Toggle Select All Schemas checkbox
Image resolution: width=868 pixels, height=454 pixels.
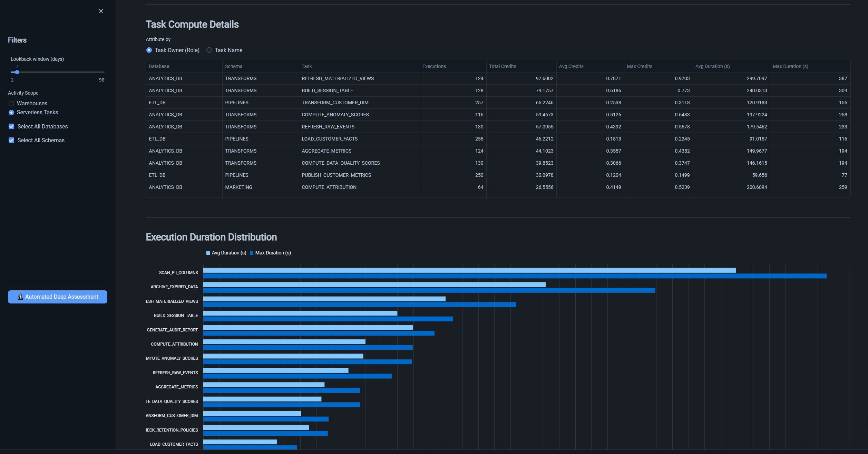[x=11, y=140]
